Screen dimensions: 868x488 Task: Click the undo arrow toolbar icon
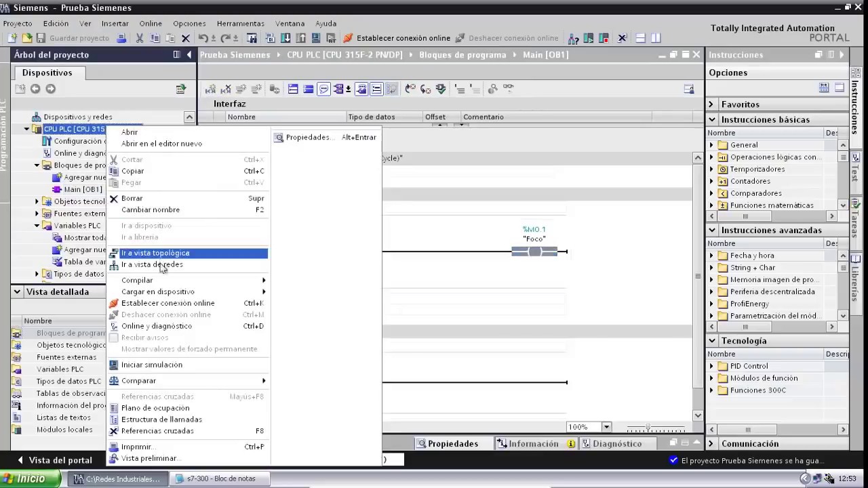203,39
